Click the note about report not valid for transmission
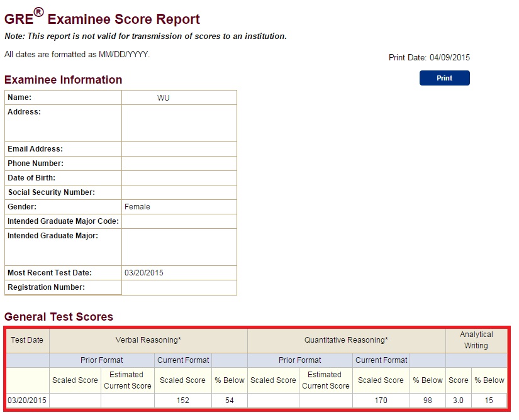This screenshot has height=420, width=519. 146,36
